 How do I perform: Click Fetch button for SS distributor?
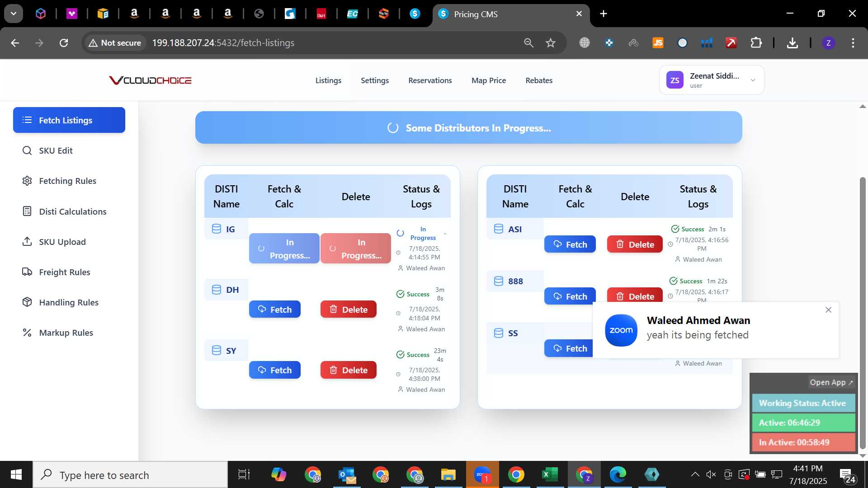(569, 348)
